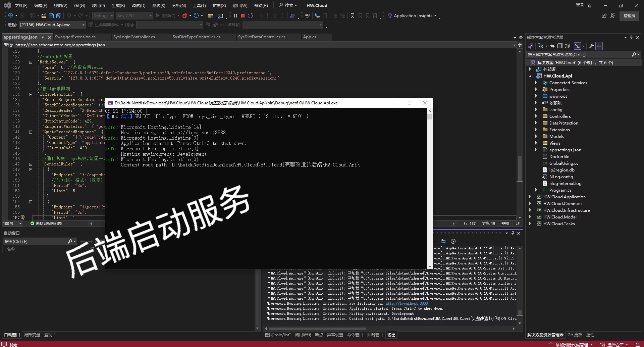
Task: Open Properties wrench in Solution Explorer
Action: click(x=591, y=46)
